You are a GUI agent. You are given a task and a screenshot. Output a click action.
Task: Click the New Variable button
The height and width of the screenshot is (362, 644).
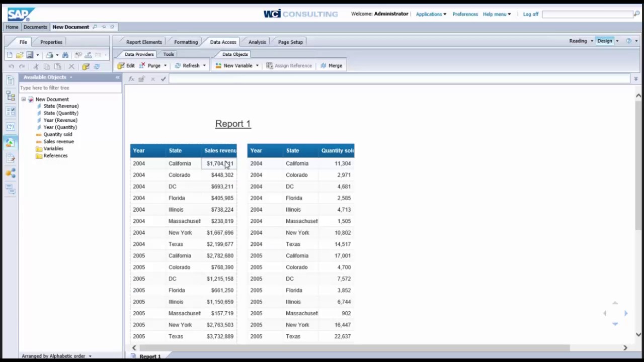click(x=234, y=66)
